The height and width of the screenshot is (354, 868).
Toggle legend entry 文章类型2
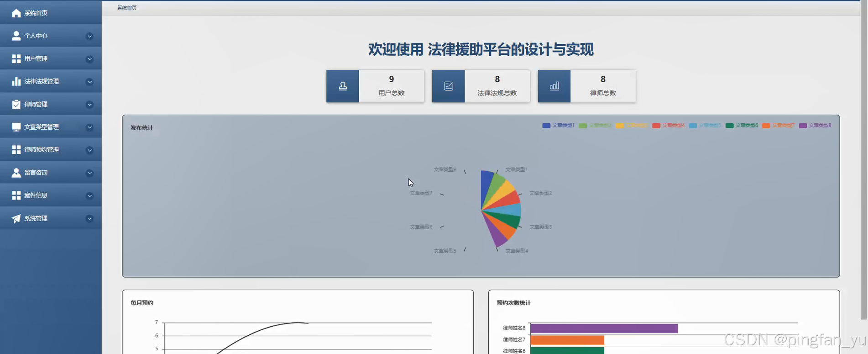(x=595, y=125)
